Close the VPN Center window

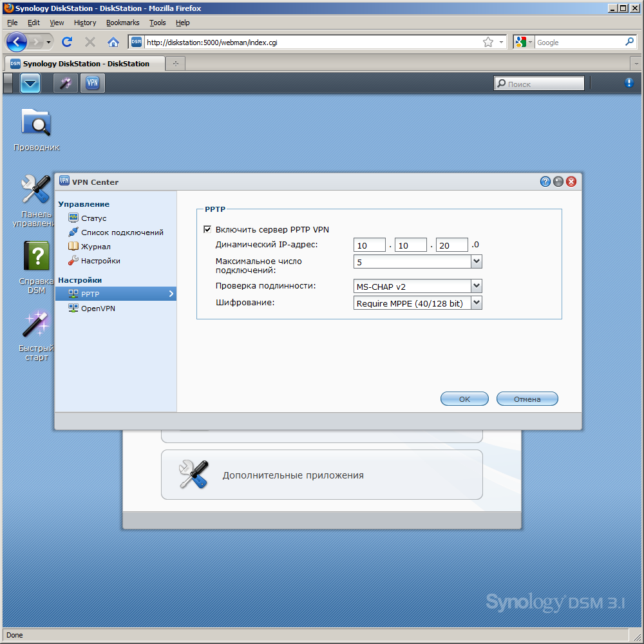[571, 182]
